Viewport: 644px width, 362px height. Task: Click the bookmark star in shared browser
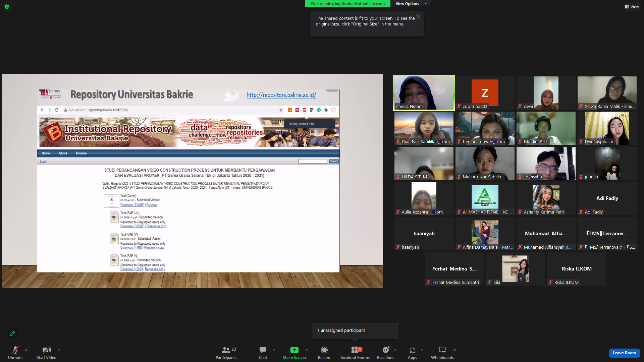pos(281,110)
